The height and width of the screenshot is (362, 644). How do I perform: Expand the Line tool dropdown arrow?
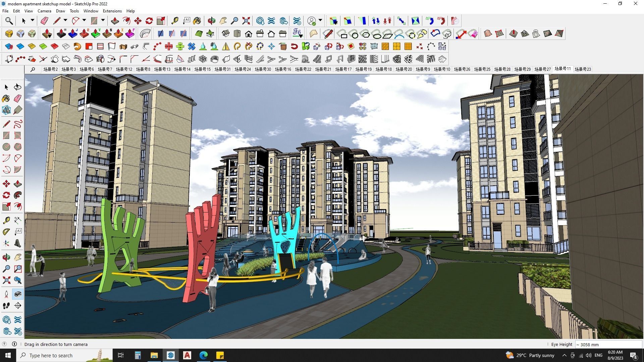[x=65, y=21]
